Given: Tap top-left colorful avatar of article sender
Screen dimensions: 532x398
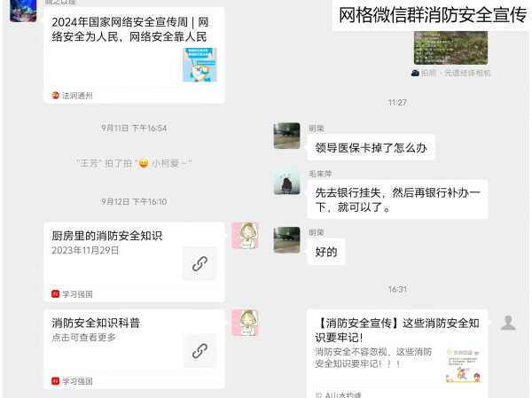Looking at the screenshot, I should pos(23,11).
